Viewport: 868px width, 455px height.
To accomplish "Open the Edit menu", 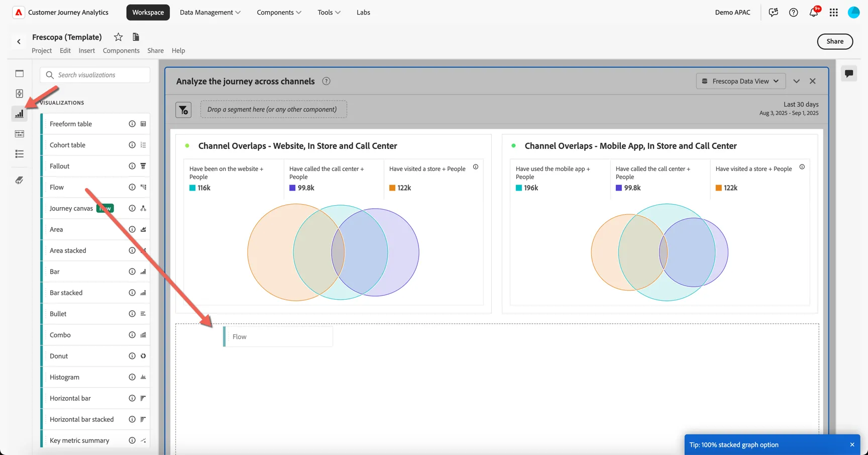I will (65, 50).
